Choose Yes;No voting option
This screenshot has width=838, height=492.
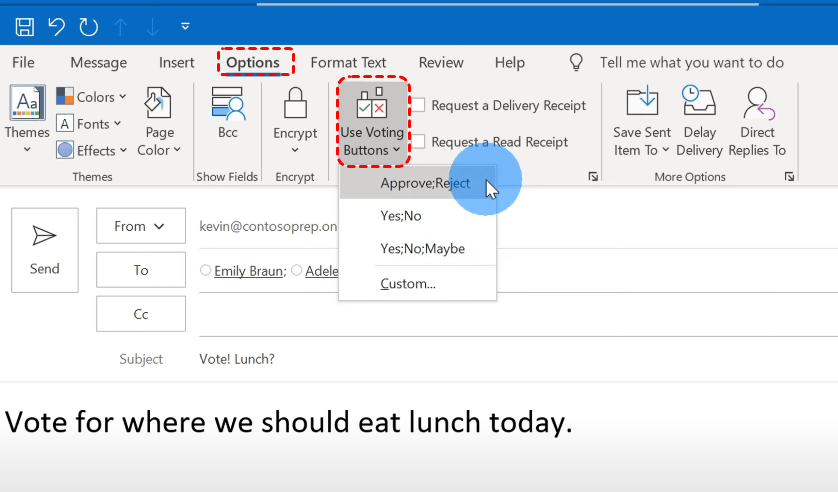417,216
